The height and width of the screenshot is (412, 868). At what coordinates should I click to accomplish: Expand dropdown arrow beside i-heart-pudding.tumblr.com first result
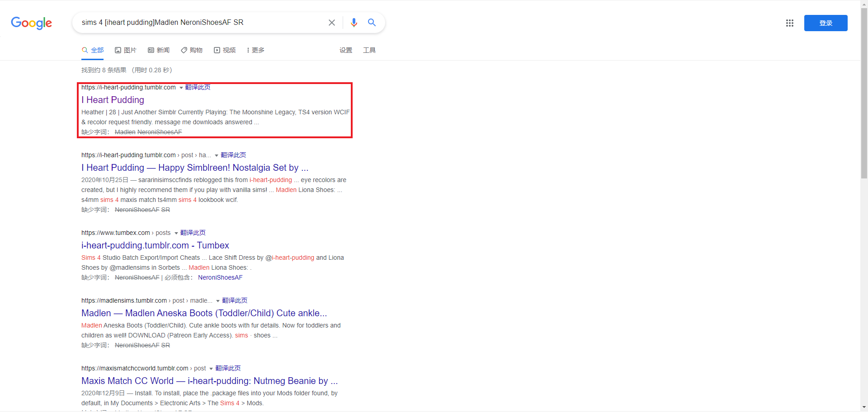[181, 88]
